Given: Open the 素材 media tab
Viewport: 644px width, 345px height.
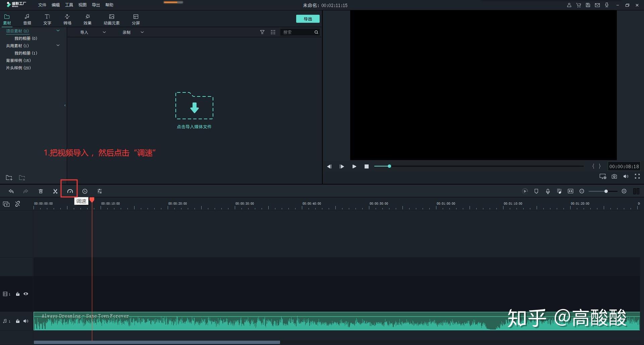Looking at the screenshot, I should [7, 19].
